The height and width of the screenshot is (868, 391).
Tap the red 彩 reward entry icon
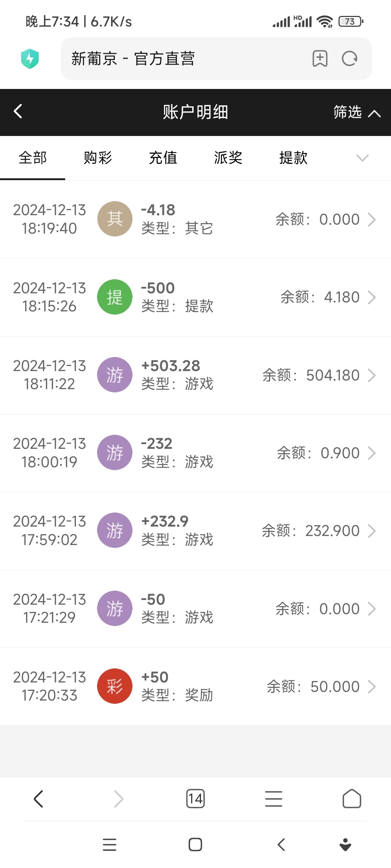pos(115,686)
